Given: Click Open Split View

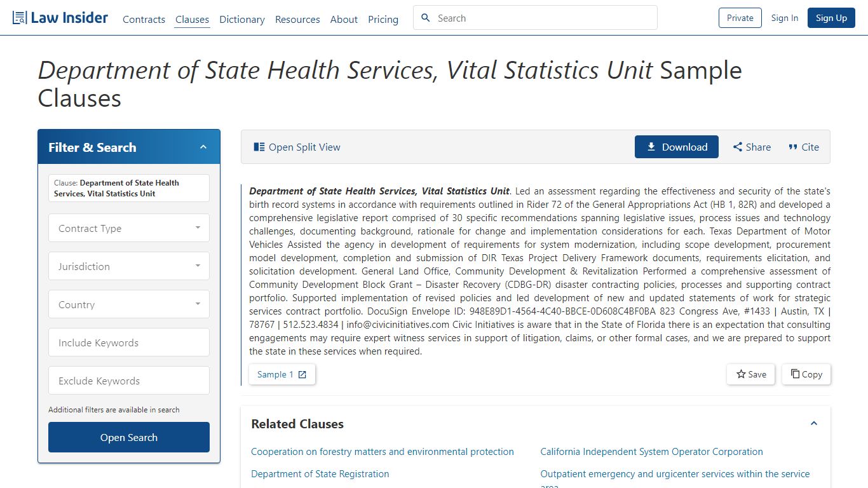Looking at the screenshot, I should (297, 147).
